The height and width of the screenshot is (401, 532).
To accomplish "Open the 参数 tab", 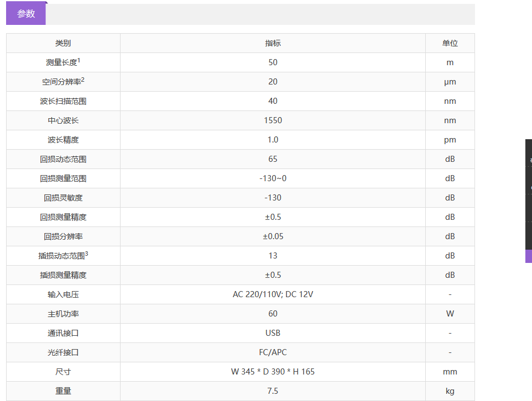I will [x=26, y=14].
